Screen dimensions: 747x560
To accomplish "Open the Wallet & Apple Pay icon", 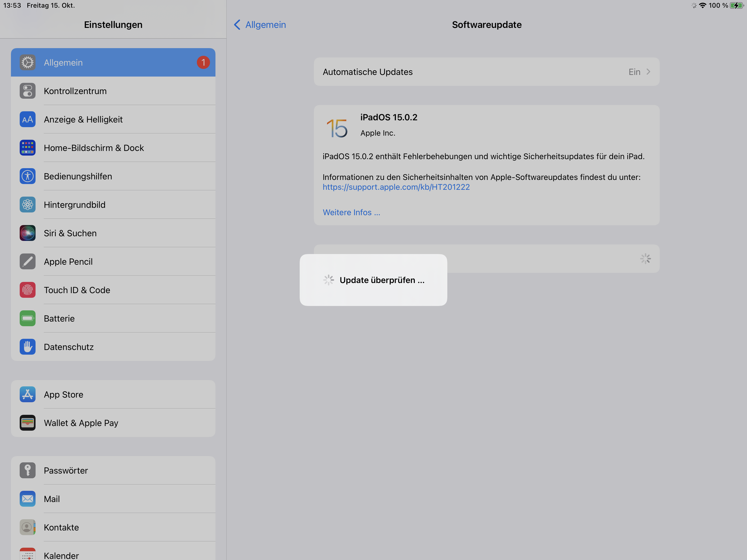I will 27,423.
